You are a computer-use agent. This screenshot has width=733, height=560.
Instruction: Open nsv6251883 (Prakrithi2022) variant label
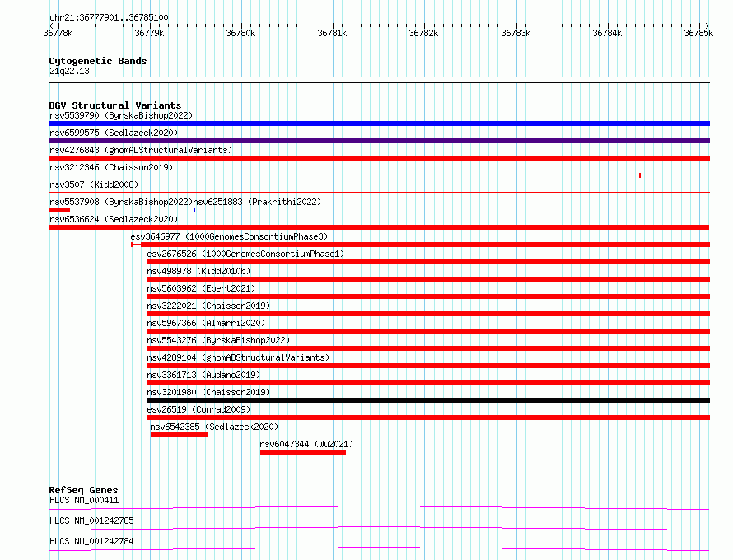(257, 202)
